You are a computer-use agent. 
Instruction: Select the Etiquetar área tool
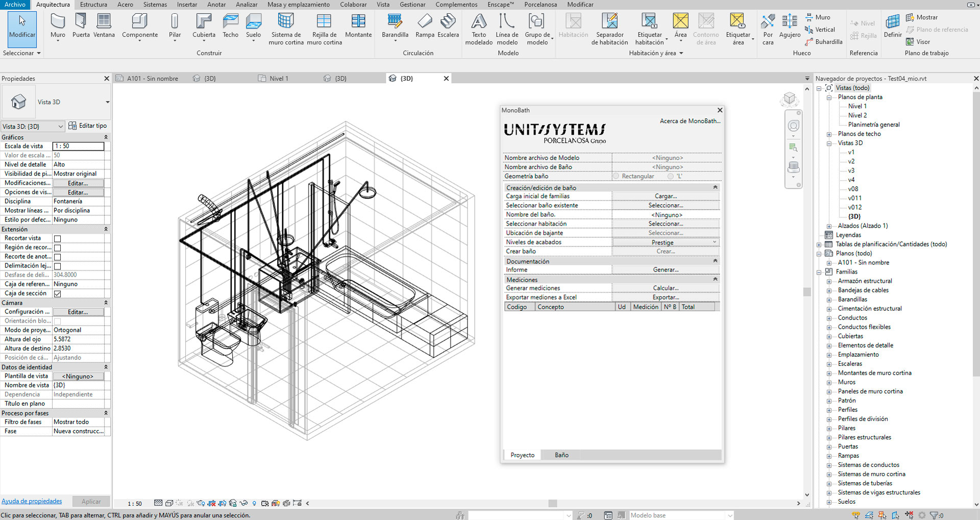point(738,29)
